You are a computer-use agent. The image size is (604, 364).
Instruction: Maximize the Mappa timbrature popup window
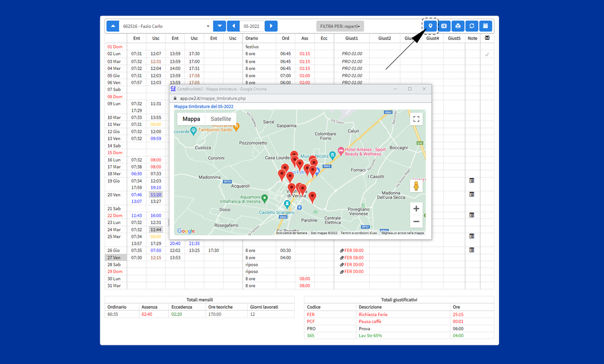(x=410, y=89)
